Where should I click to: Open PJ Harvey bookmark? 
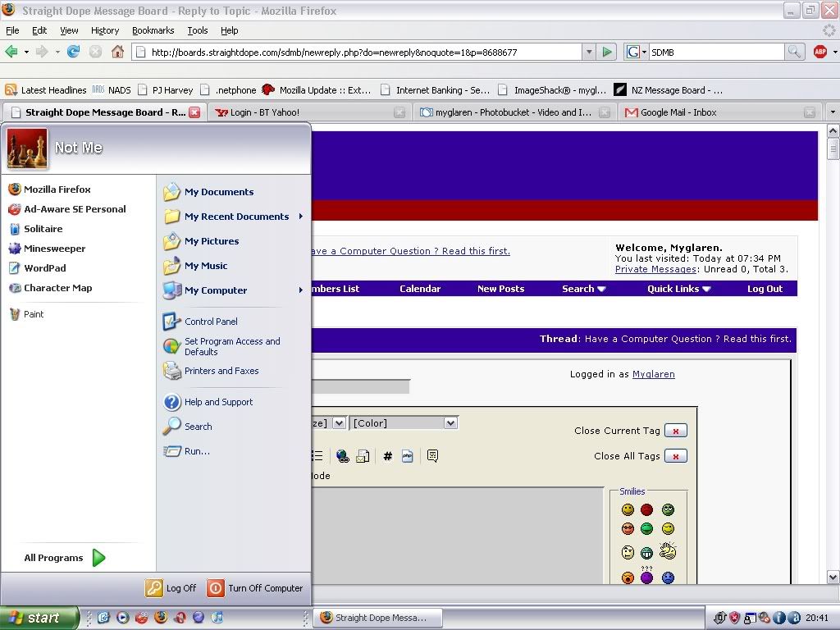[166, 90]
